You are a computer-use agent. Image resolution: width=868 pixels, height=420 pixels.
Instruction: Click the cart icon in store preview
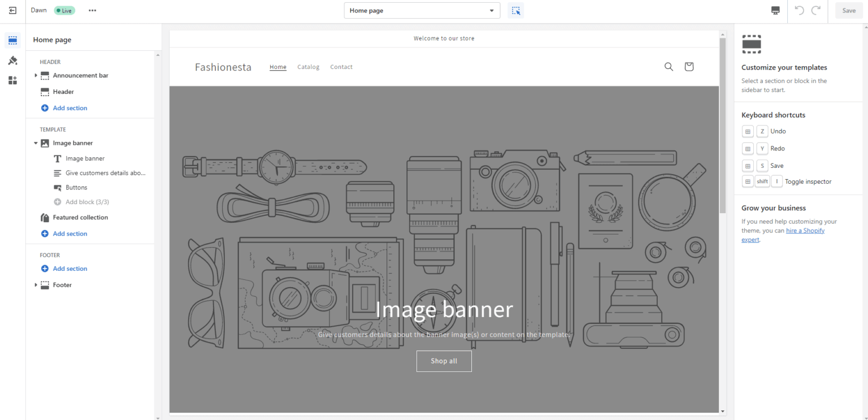(x=688, y=67)
